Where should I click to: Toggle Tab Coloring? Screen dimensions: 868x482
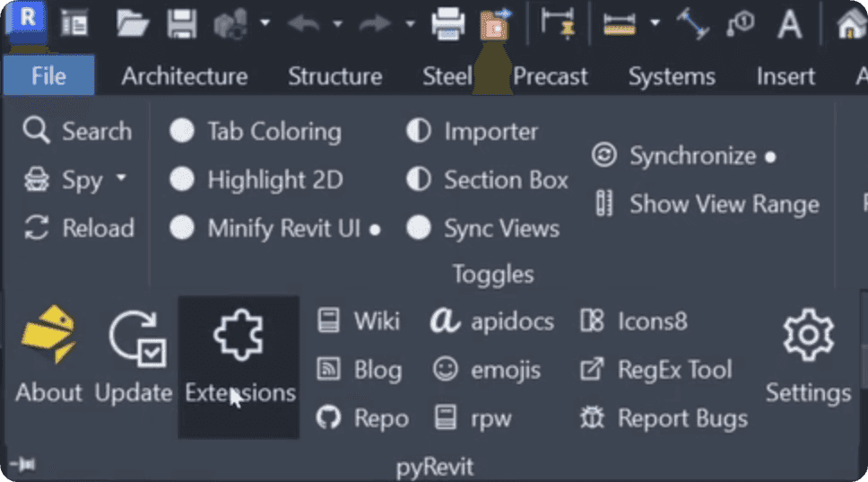tap(256, 131)
